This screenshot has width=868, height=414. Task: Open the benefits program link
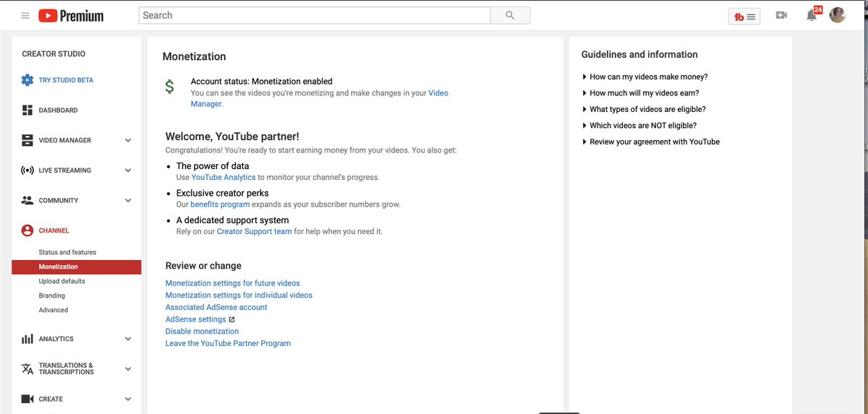(x=220, y=204)
